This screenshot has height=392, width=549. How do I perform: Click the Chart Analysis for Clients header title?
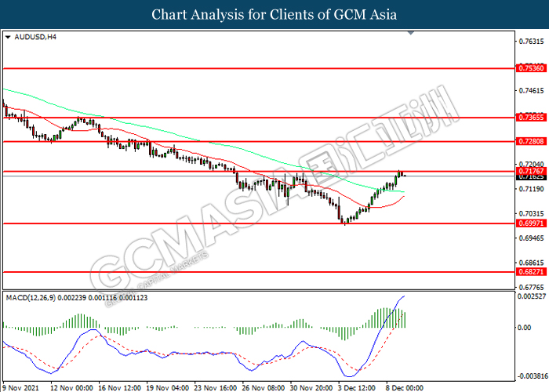click(x=274, y=15)
